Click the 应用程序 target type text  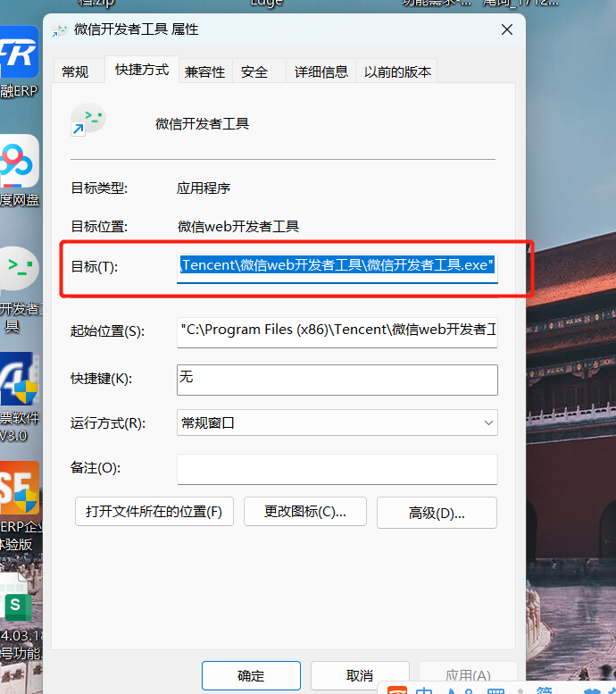coord(204,188)
